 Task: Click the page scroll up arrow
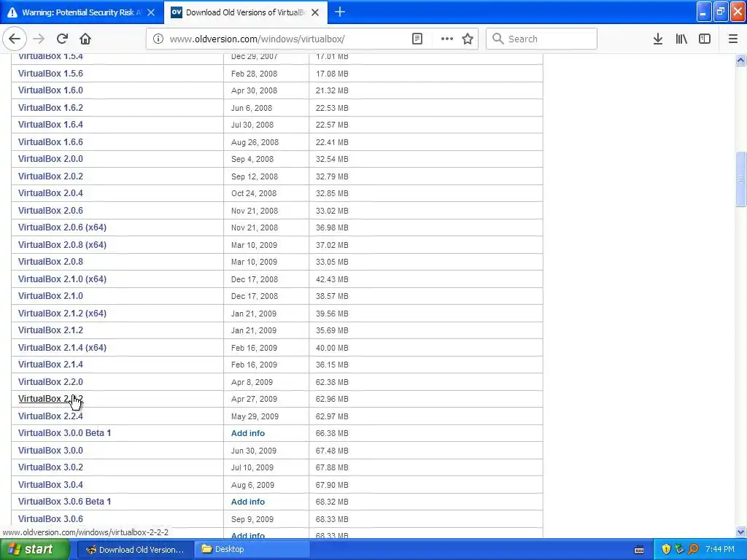point(740,60)
